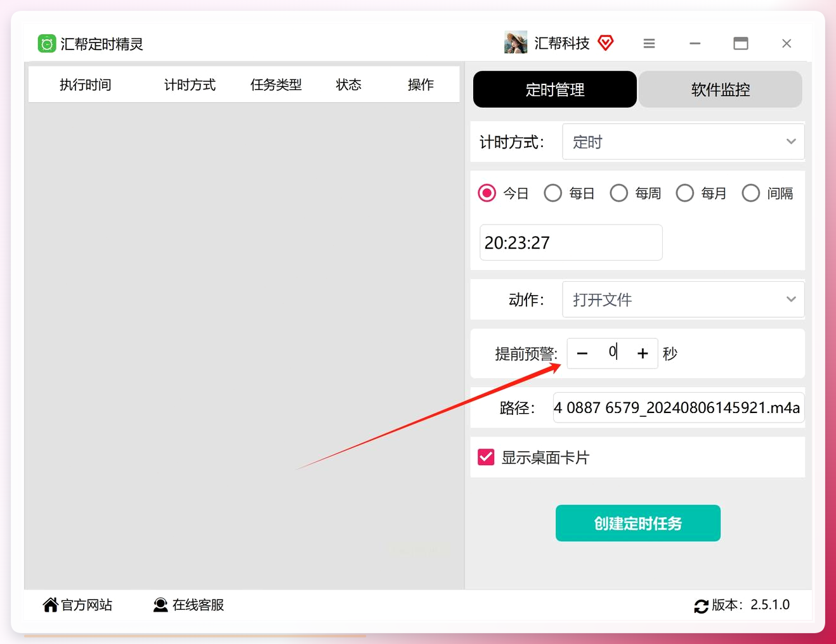Minimize the 汇帮定时精灵 window

(695, 43)
